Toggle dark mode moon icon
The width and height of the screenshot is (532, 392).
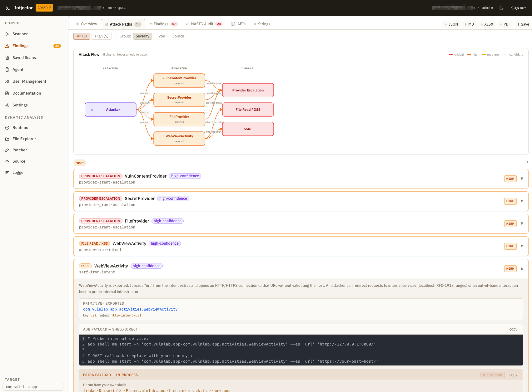[x=501, y=8]
